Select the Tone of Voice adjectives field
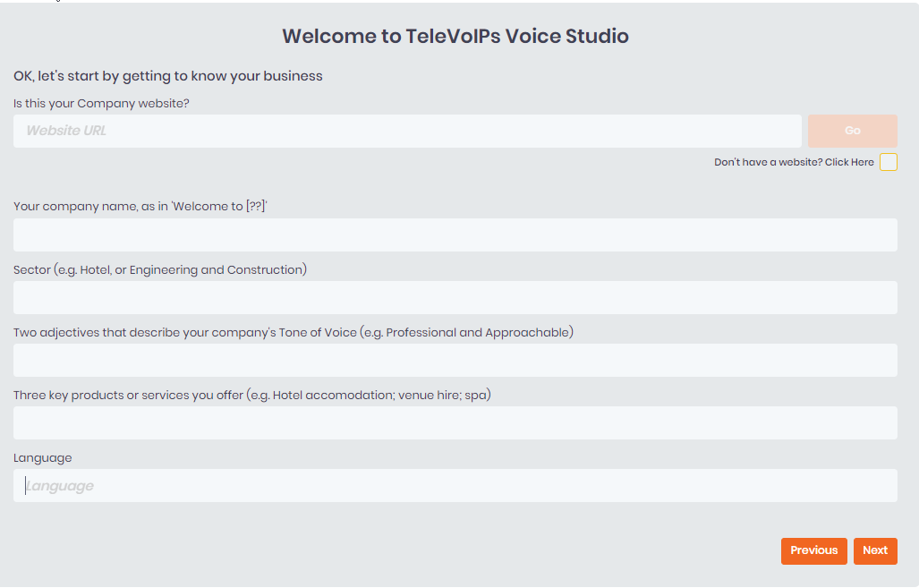The width and height of the screenshot is (919, 588). coord(455,361)
